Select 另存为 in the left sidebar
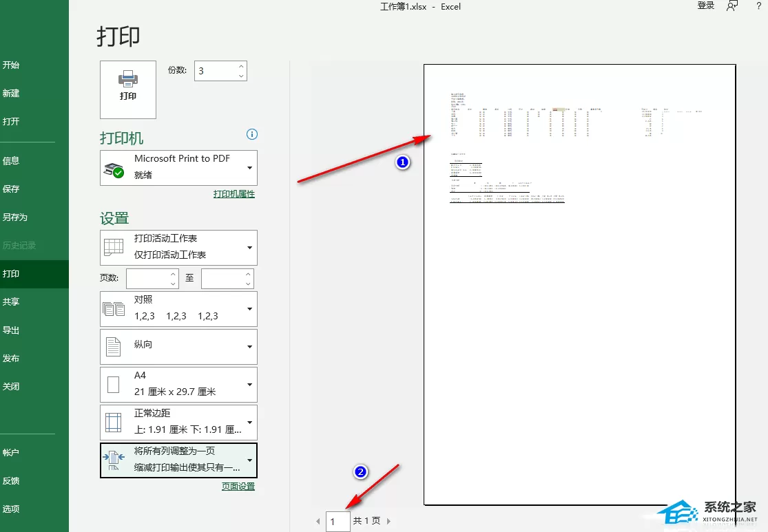Viewport: 768px width, 532px height. pyautogui.click(x=14, y=217)
